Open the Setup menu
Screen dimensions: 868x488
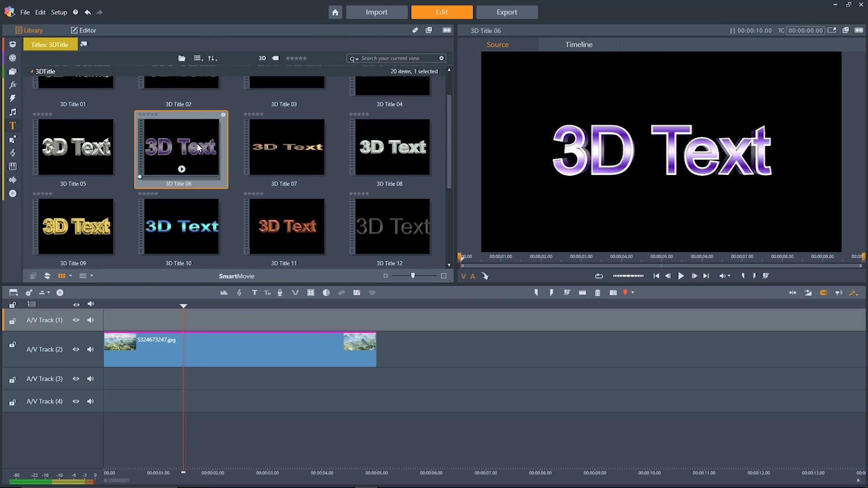(x=59, y=12)
